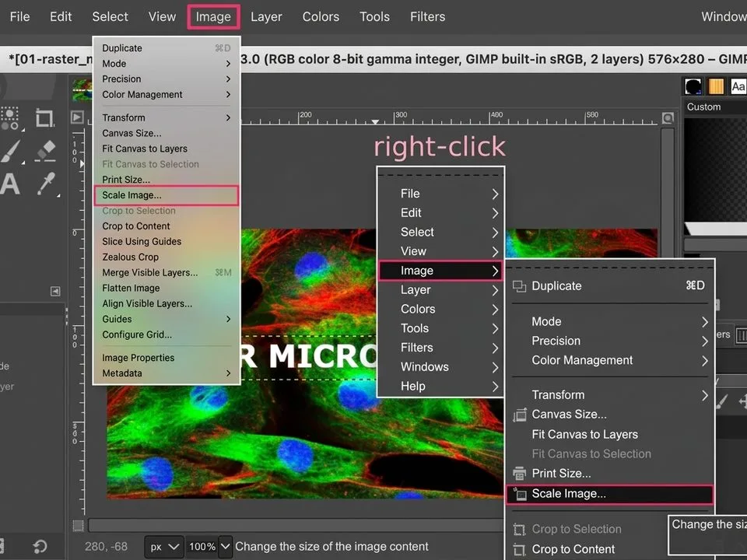Click the Duplicate icon in right-click submenu

pos(519,286)
